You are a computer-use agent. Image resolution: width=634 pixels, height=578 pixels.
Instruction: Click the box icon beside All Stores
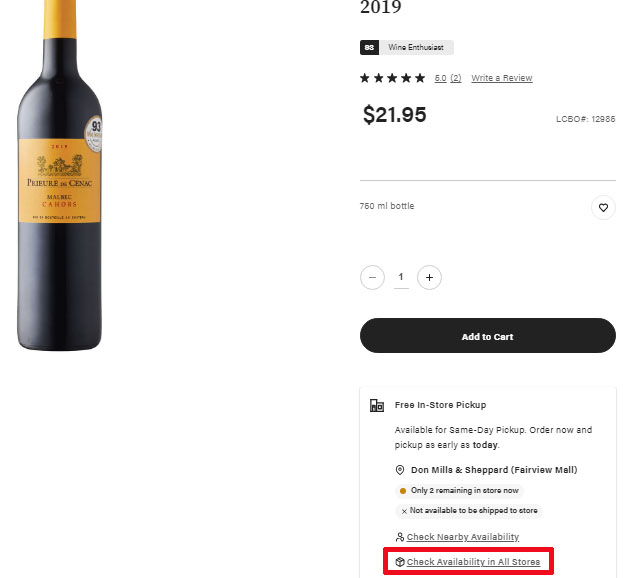(400, 562)
